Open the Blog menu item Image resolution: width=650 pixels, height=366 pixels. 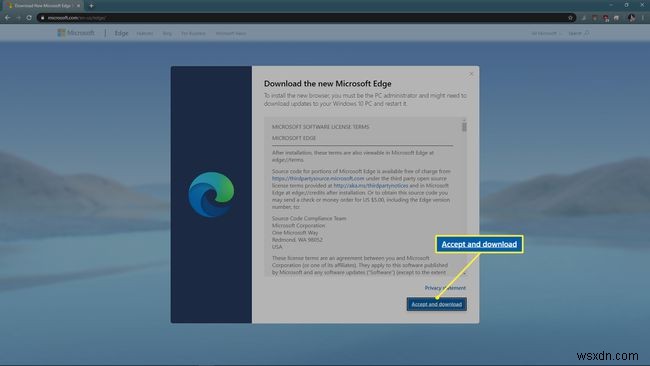pyautogui.click(x=167, y=33)
